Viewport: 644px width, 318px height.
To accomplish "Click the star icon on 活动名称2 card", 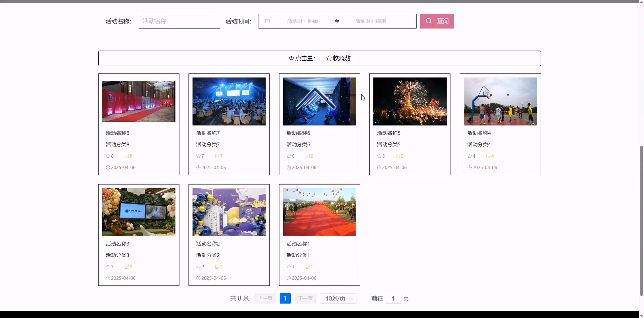I will pos(198,267).
